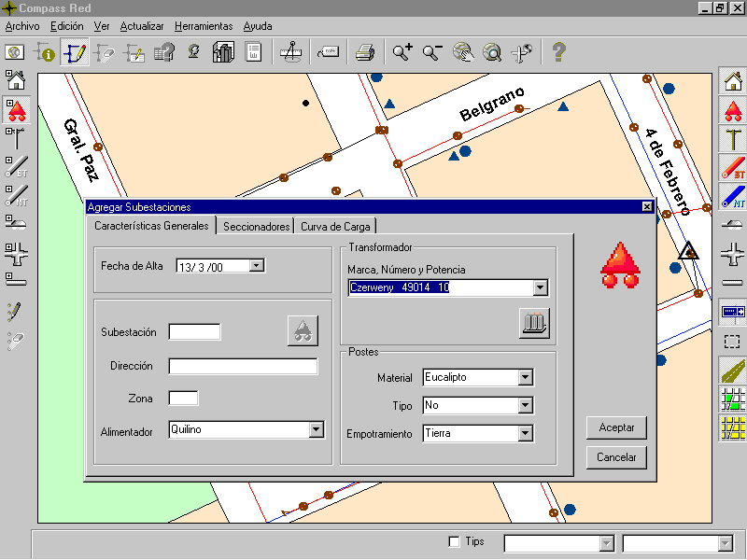The image size is (747, 560).
Task: Select the zoom out magnifier tool
Action: (432, 52)
